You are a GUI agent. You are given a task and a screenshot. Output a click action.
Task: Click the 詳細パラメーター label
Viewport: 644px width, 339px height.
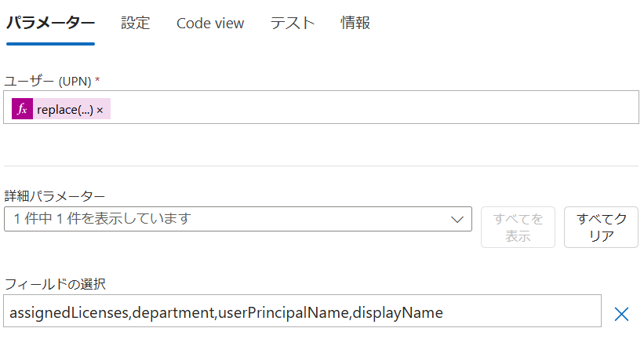(x=55, y=196)
